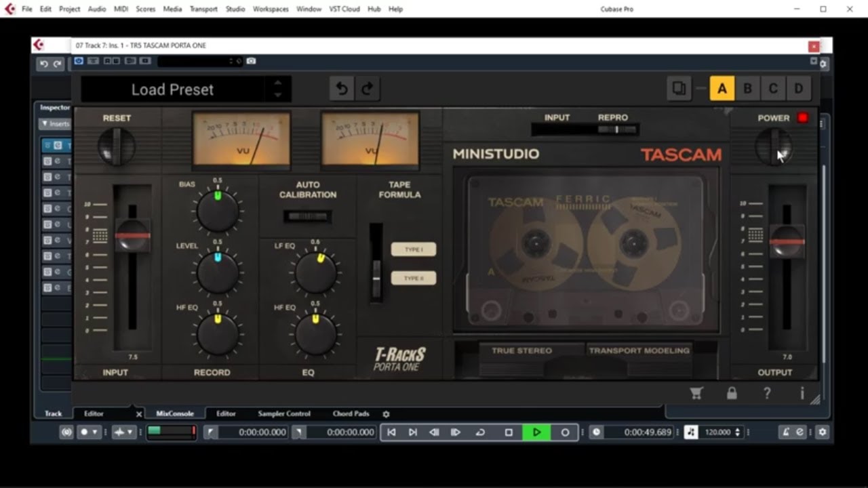Open lower zone tabs settings gear
This screenshot has height=488, width=868.
point(386,414)
